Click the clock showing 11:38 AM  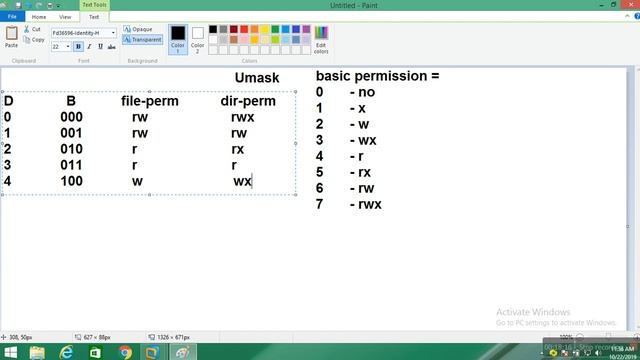tap(622, 349)
